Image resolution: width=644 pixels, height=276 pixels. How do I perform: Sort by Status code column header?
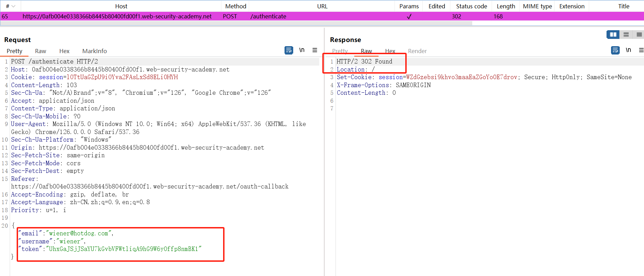(471, 6)
